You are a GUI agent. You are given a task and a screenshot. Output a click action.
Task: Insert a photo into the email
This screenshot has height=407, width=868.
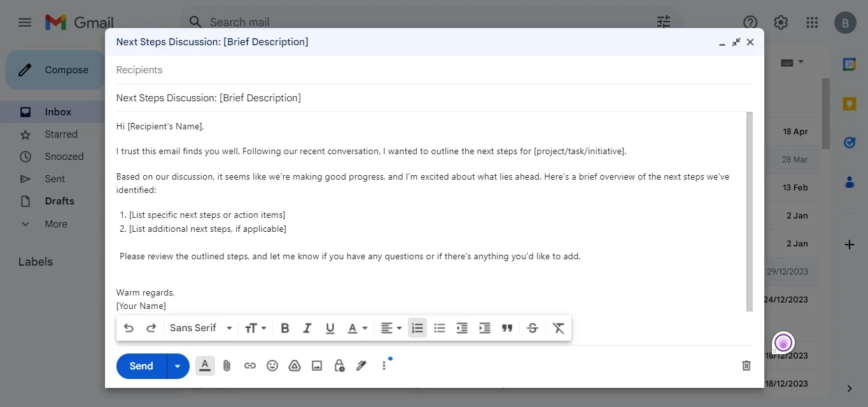(316, 366)
